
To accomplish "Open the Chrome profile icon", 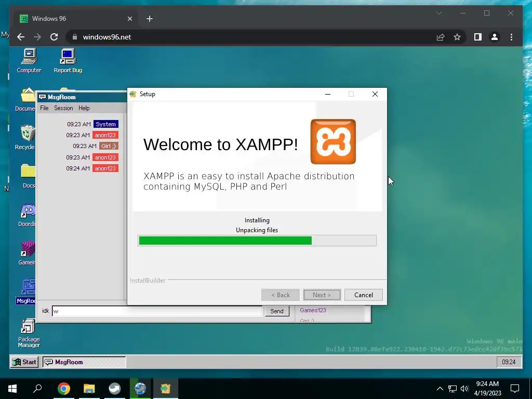I will [x=495, y=37].
